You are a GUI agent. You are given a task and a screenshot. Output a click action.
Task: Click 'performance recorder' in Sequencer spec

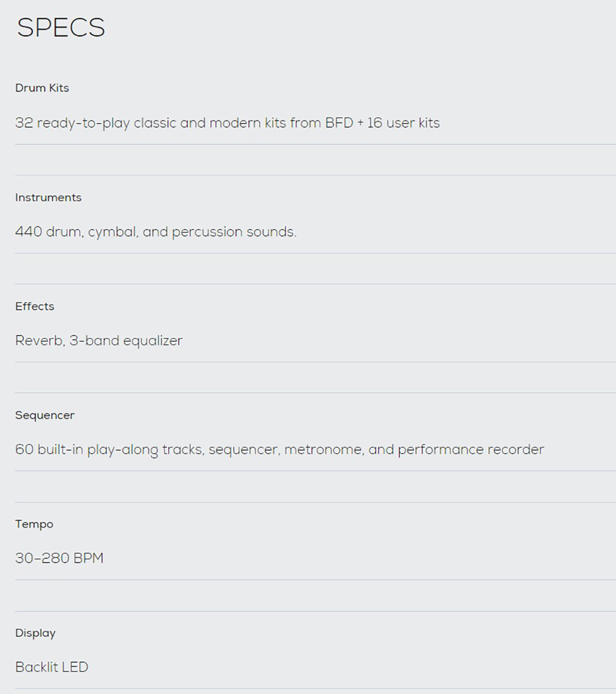click(471, 450)
